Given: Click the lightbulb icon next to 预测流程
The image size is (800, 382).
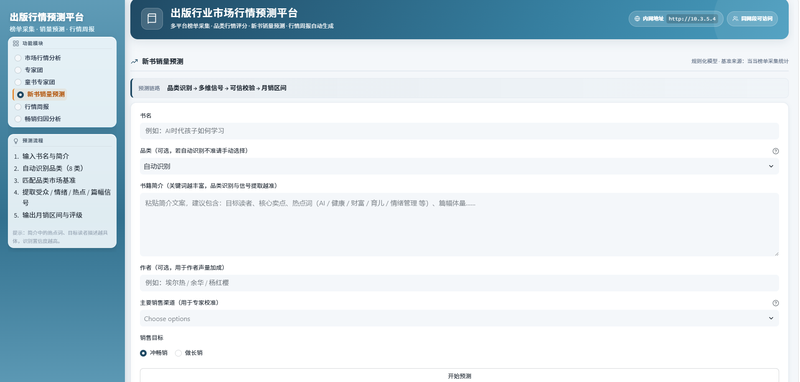Looking at the screenshot, I should 16,140.
